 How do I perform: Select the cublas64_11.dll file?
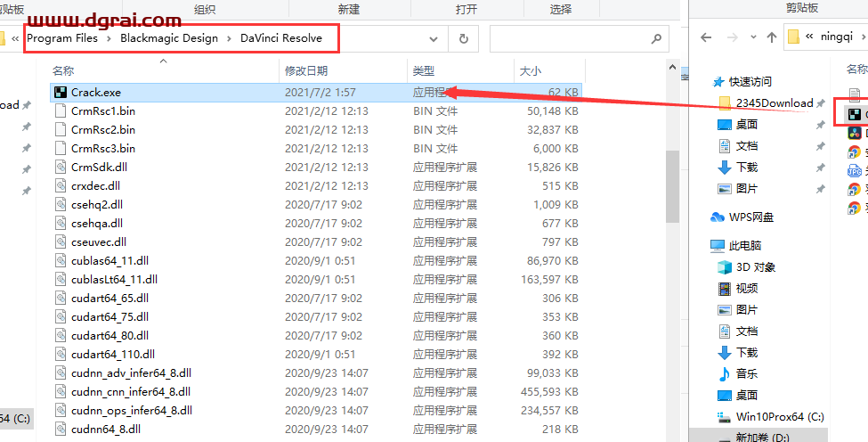(x=315, y=260)
